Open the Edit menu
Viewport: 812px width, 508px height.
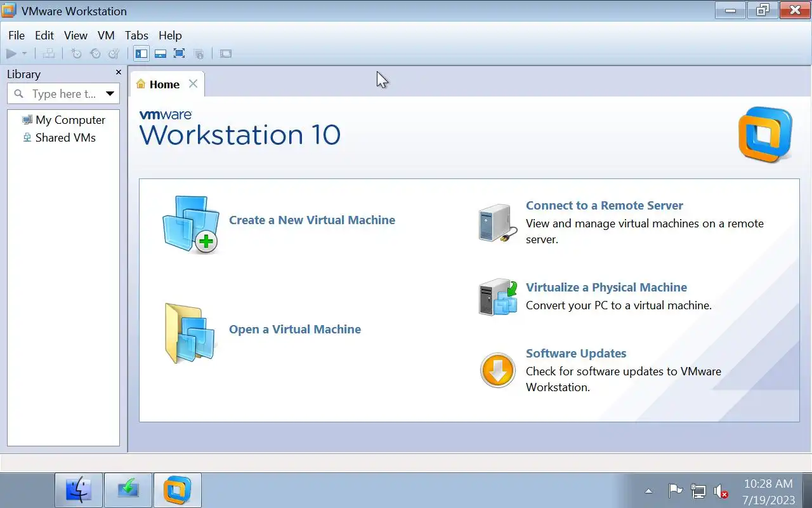(44, 36)
